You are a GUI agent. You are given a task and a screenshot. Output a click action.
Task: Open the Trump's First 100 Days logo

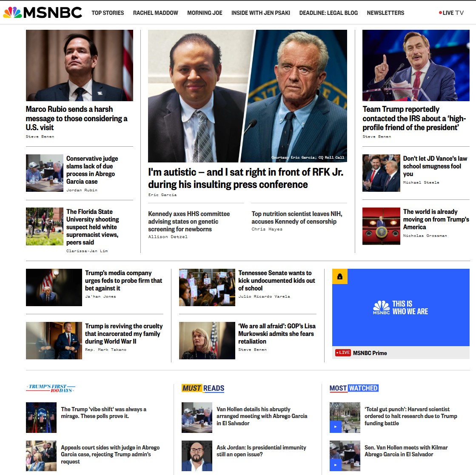click(x=51, y=388)
